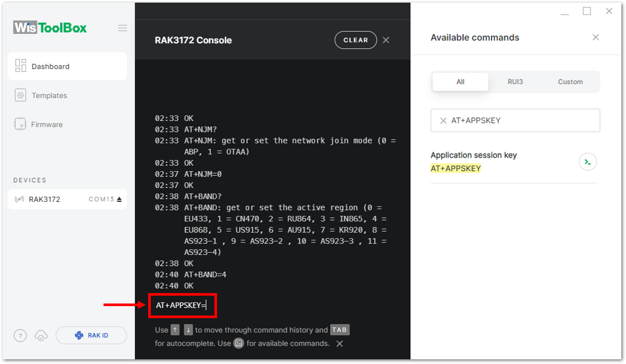The image size is (626, 364).
Task: Click the AT+BAND=4 console line
Action: 205,274
